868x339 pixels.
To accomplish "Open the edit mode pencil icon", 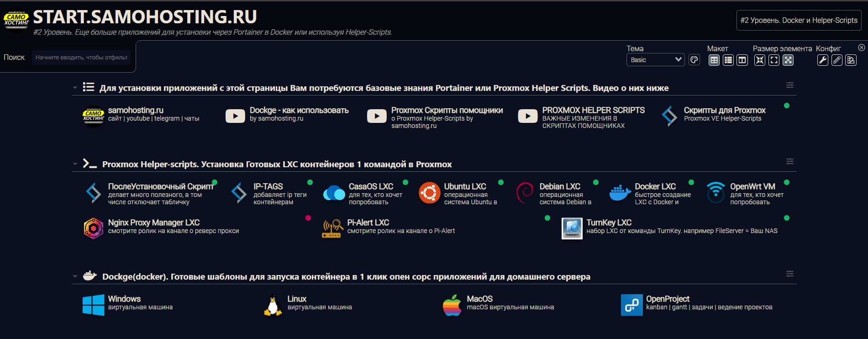I will (x=837, y=60).
